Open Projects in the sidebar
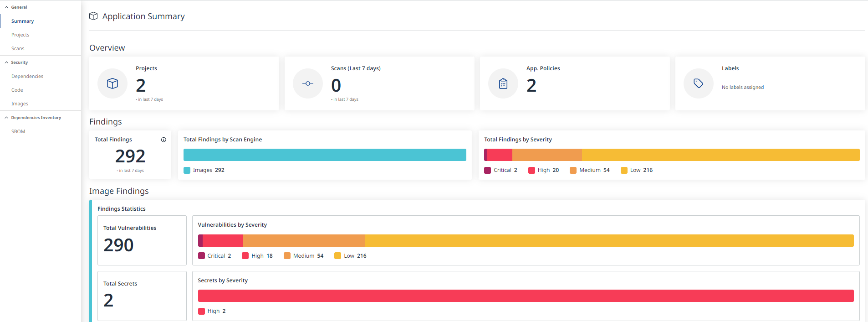 (20, 35)
